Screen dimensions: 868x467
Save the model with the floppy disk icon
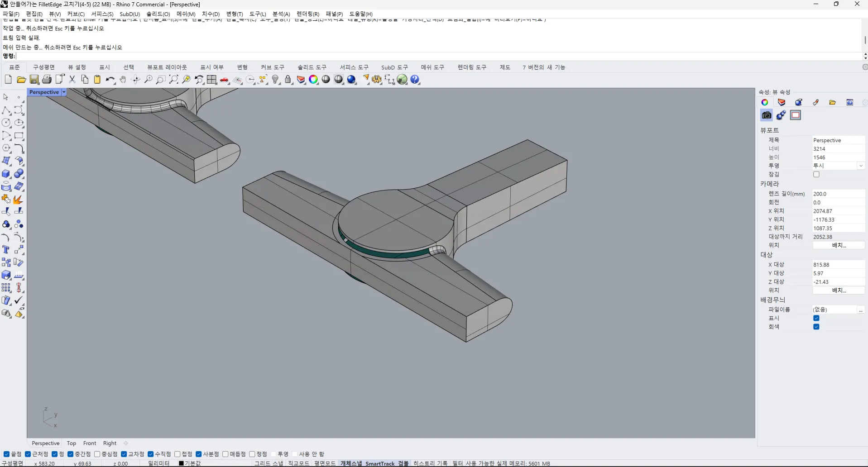pyautogui.click(x=34, y=80)
